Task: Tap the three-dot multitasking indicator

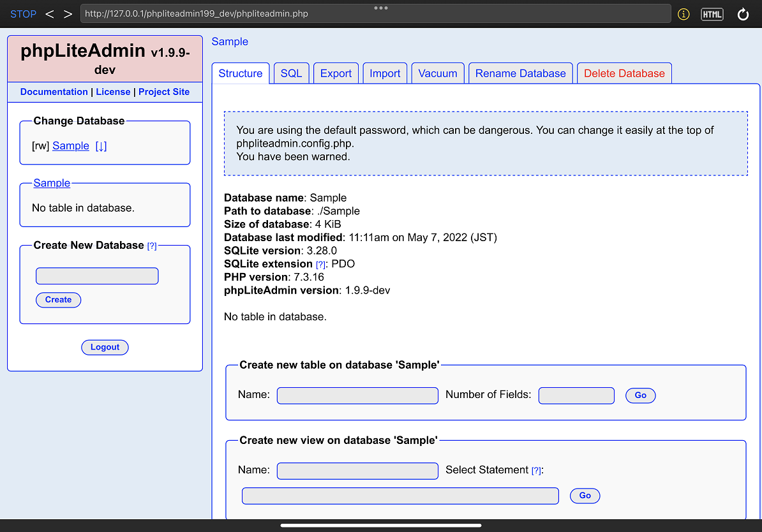Action: pos(381,8)
